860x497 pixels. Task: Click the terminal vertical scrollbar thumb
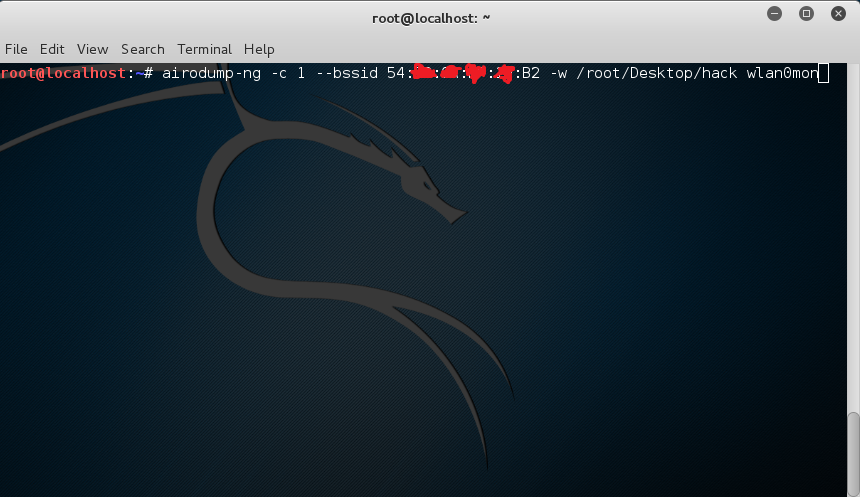(853, 454)
